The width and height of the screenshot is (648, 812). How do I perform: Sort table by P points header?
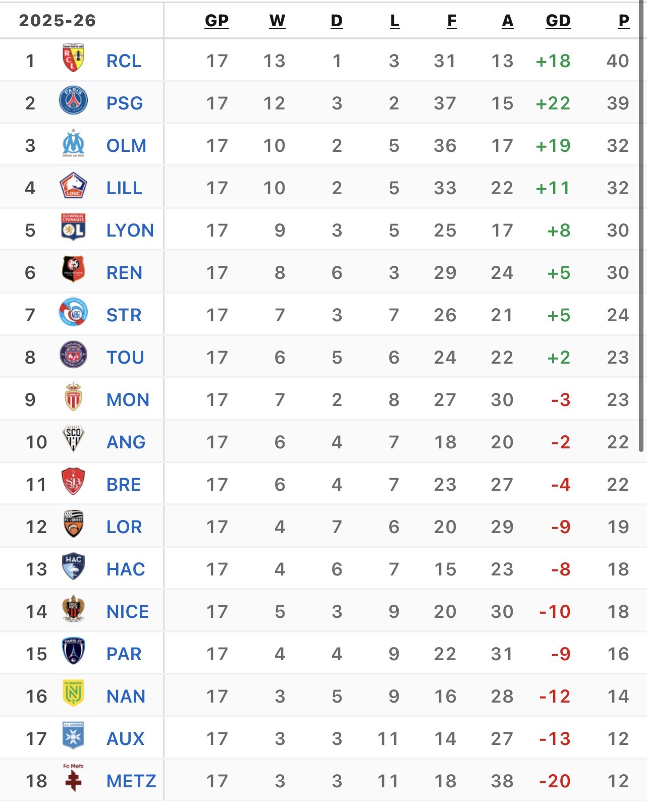624,21
